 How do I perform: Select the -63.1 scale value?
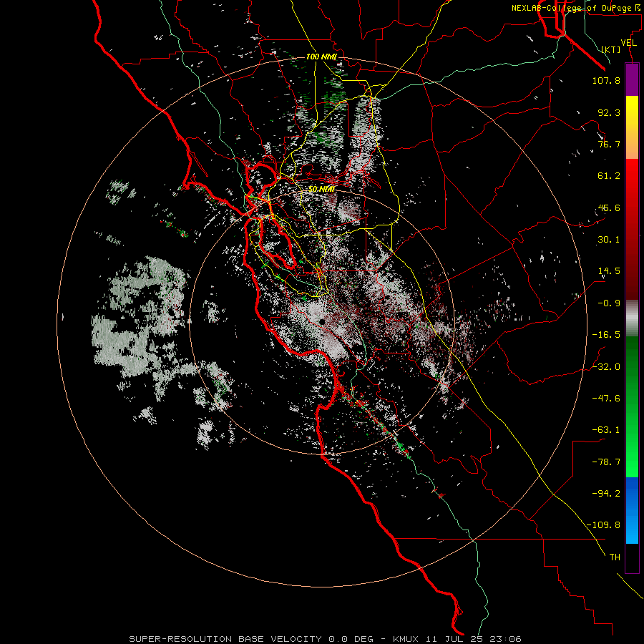(606, 430)
